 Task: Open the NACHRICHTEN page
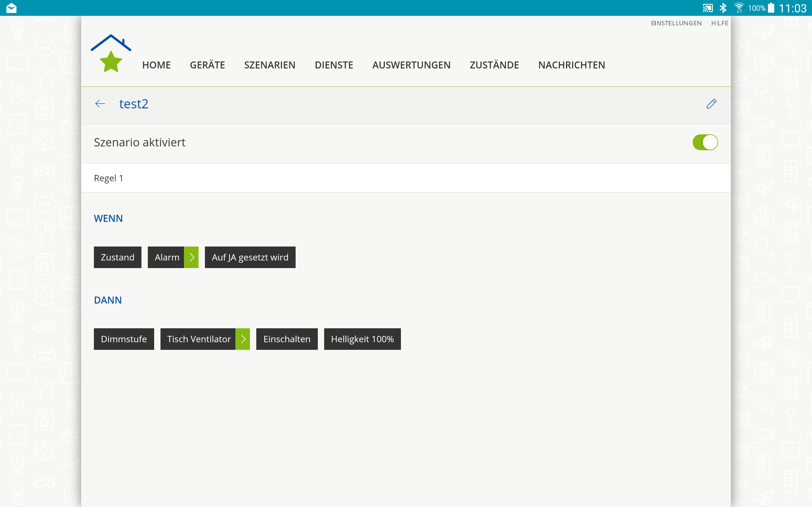[x=572, y=65]
